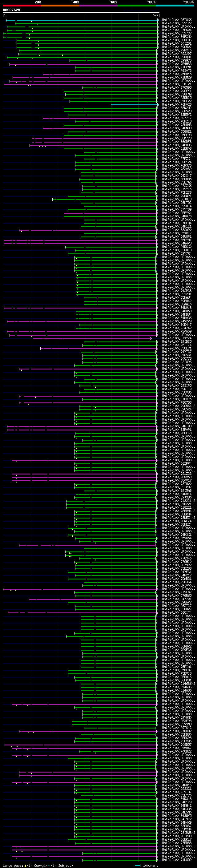Select the UniRef100_Q8BRH4-2 label
Screen dimensions: 197x868
(179, 511)
